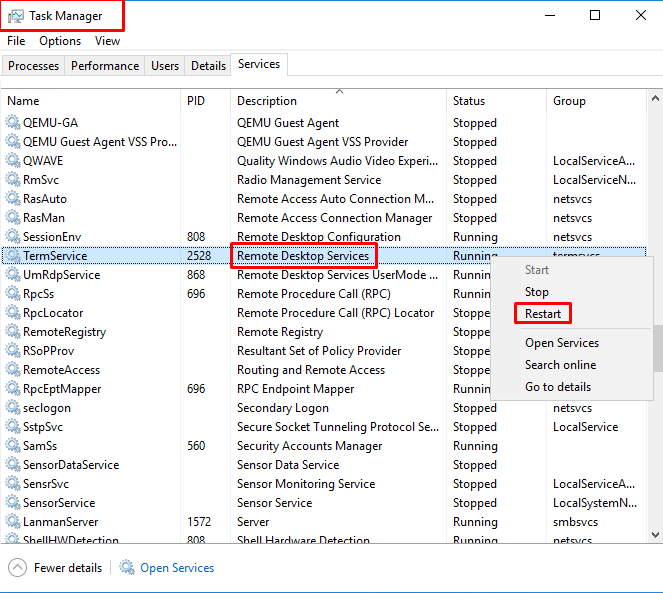The height and width of the screenshot is (593, 663).
Task: Click the gear icon beside LanmanServer
Action: coord(13,522)
